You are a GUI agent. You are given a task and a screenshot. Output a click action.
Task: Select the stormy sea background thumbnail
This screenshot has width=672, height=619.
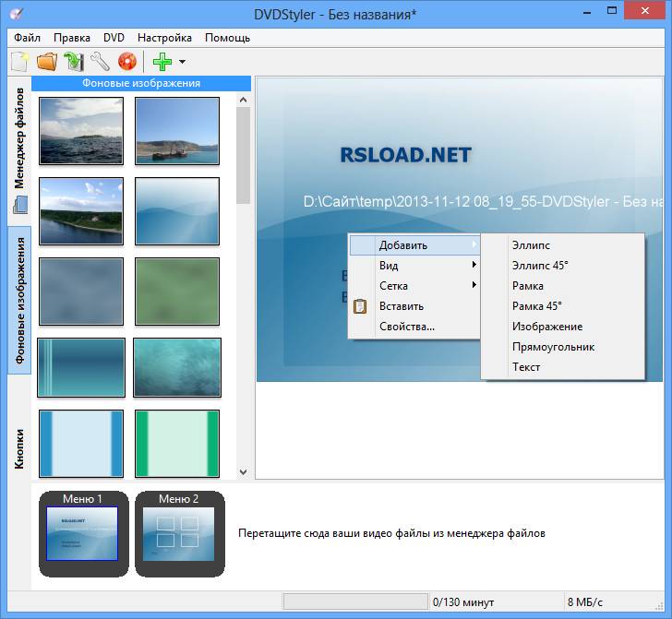tap(81, 131)
